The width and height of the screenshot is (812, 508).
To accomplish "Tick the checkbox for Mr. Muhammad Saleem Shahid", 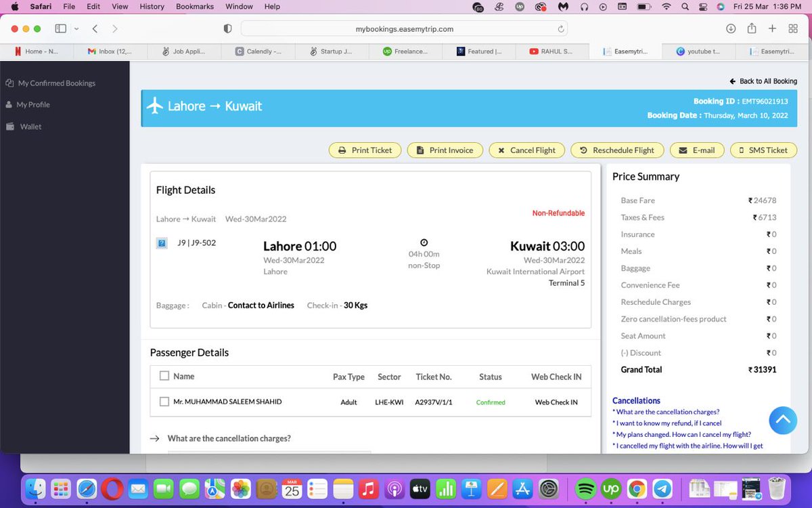I will 164,402.
